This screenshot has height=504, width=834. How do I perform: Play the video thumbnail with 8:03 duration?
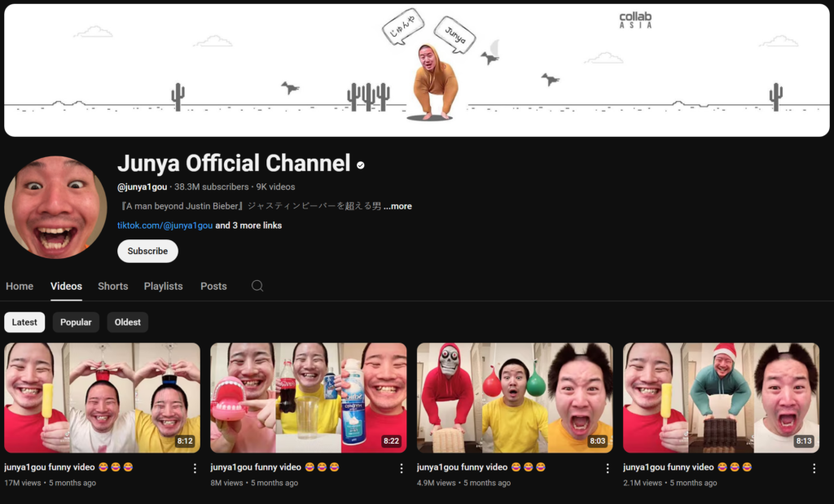pos(515,397)
